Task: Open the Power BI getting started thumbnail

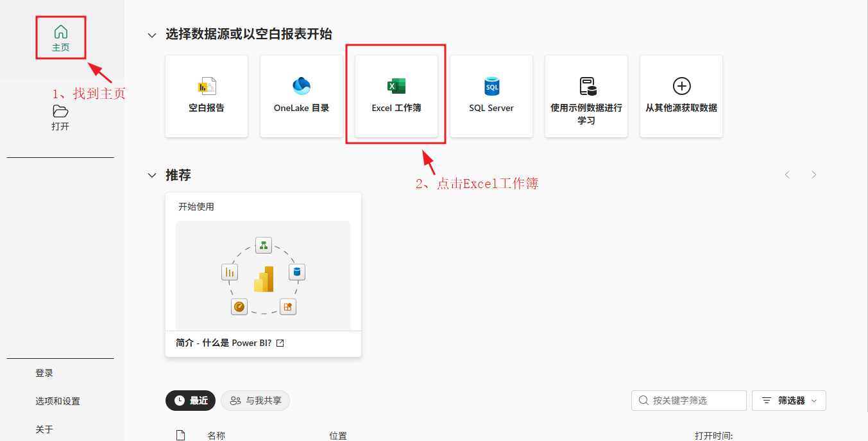Action: pyautogui.click(x=263, y=275)
